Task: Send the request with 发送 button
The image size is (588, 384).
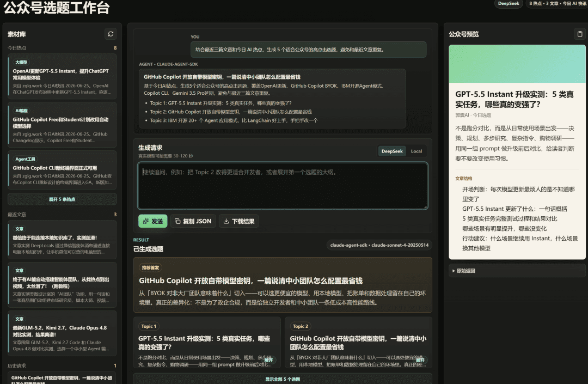Action: click(152, 221)
